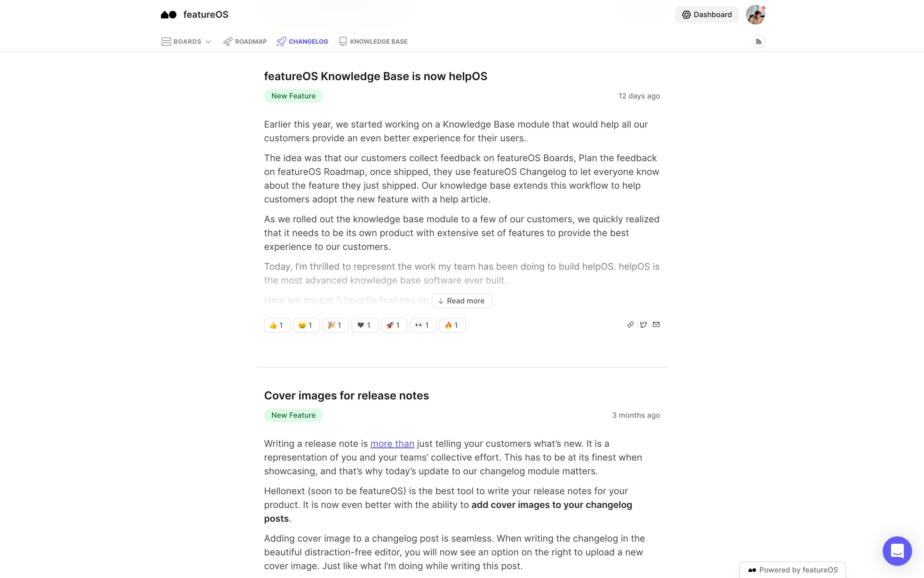Open your profile avatar menu
The width and height of the screenshot is (924, 578).
pos(756,15)
